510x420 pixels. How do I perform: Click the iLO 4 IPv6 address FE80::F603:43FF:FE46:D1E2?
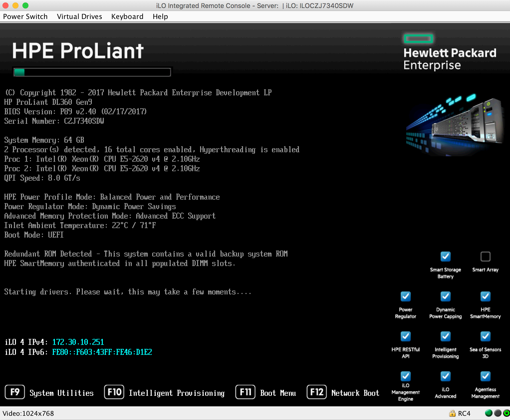tap(102, 352)
